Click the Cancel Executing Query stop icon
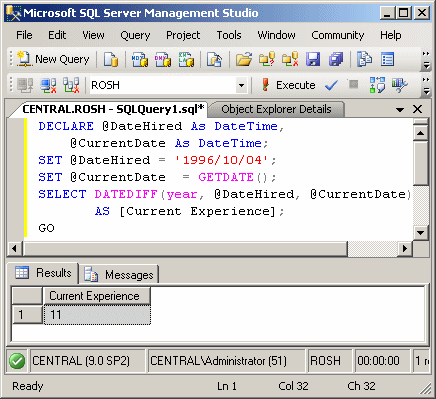Viewport: 436px width, 399px height. pyautogui.click(x=353, y=84)
